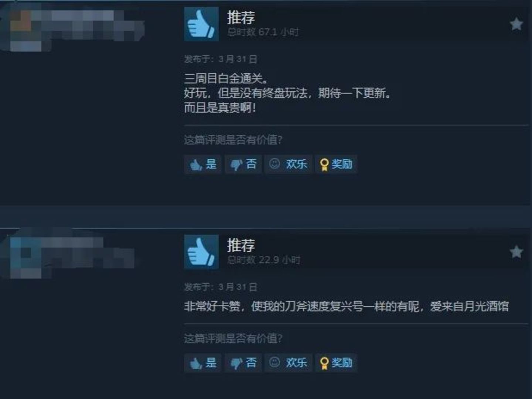Open the 推荐 title of the first review
This screenshot has height=399, width=532.
pyautogui.click(x=241, y=17)
